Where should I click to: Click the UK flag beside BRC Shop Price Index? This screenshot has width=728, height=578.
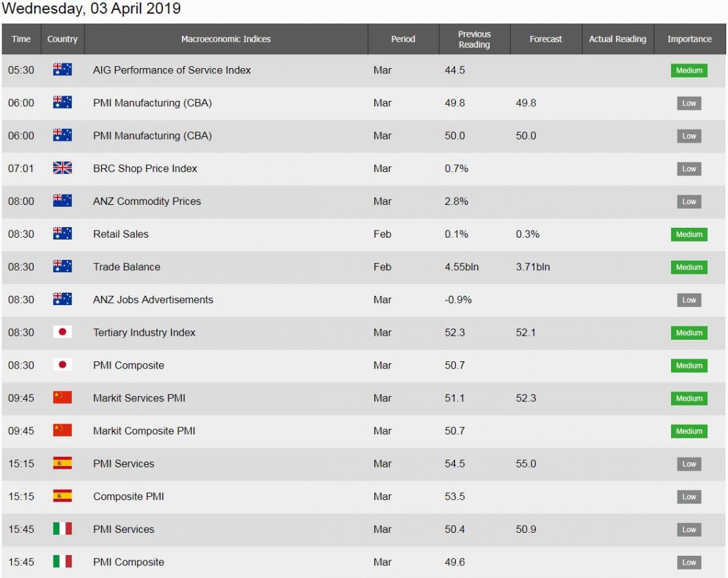tap(62, 168)
